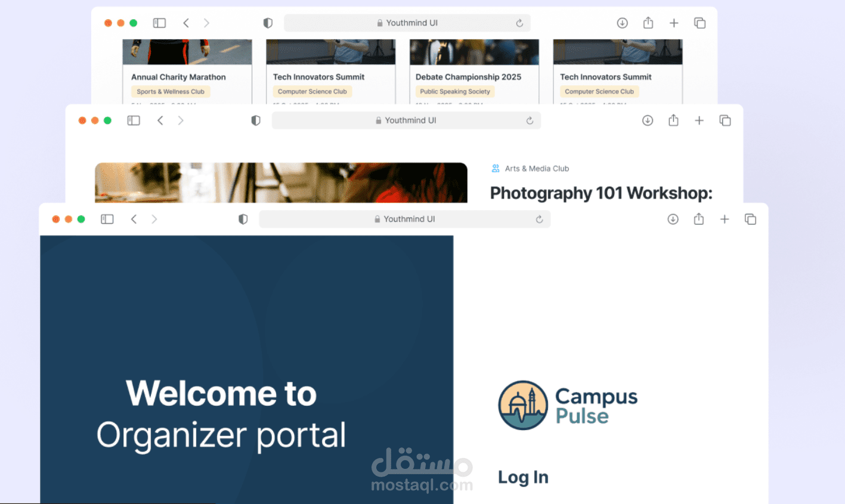Toggle sidebar in the front login window

[x=107, y=219]
